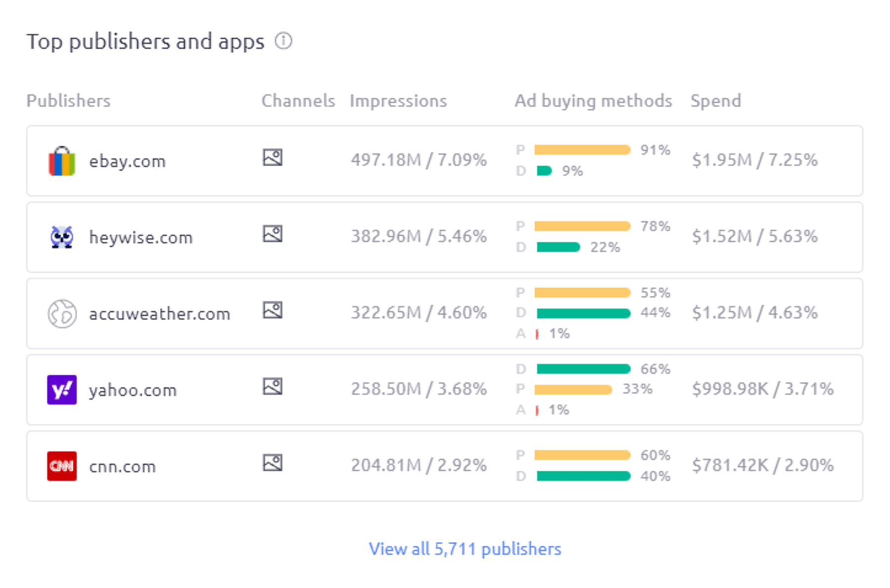The width and height of the screenshot is (890, 588).
Task: Open View all 5,711 publishers link
Action: [465, 548]
